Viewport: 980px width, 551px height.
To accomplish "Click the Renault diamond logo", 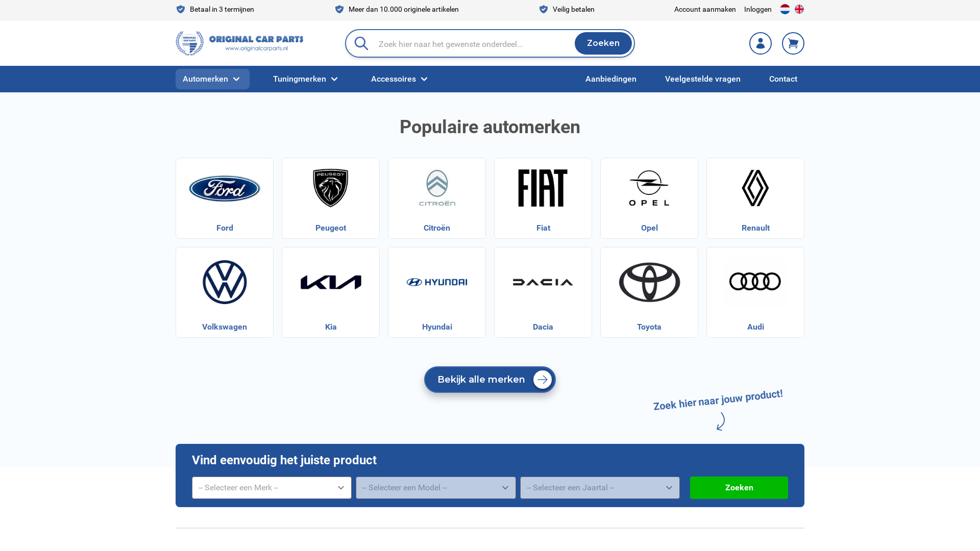I will pos(755,188).
